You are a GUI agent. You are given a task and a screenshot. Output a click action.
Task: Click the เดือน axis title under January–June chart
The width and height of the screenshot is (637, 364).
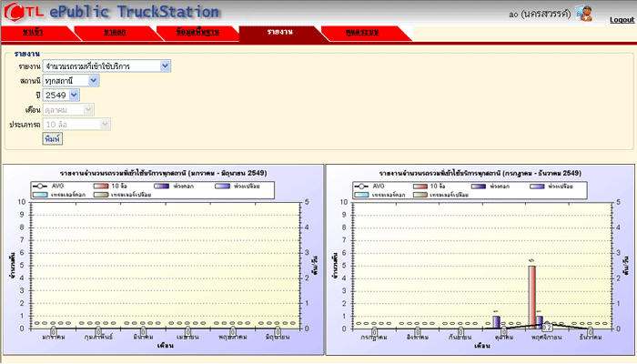[x=166, y=346]
